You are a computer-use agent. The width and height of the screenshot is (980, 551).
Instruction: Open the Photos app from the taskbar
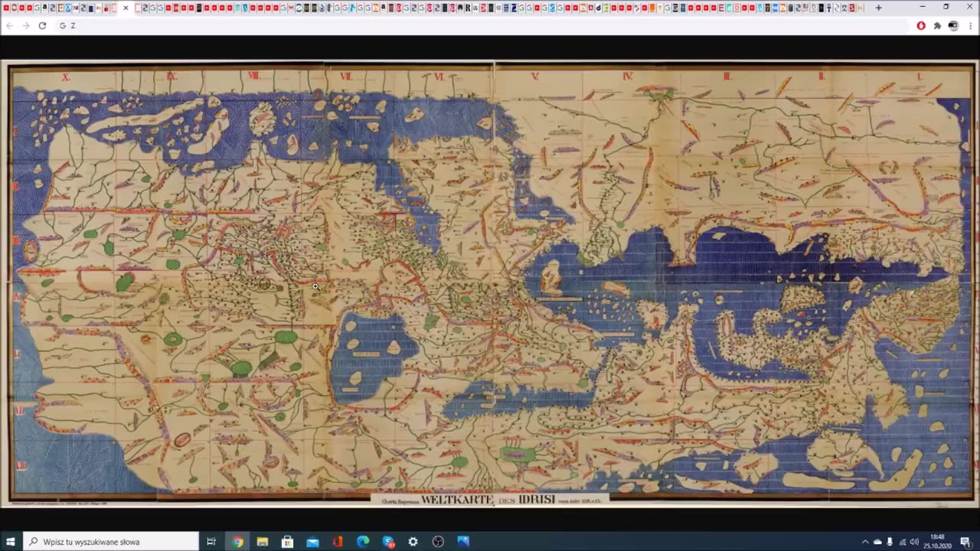[463, 542]
